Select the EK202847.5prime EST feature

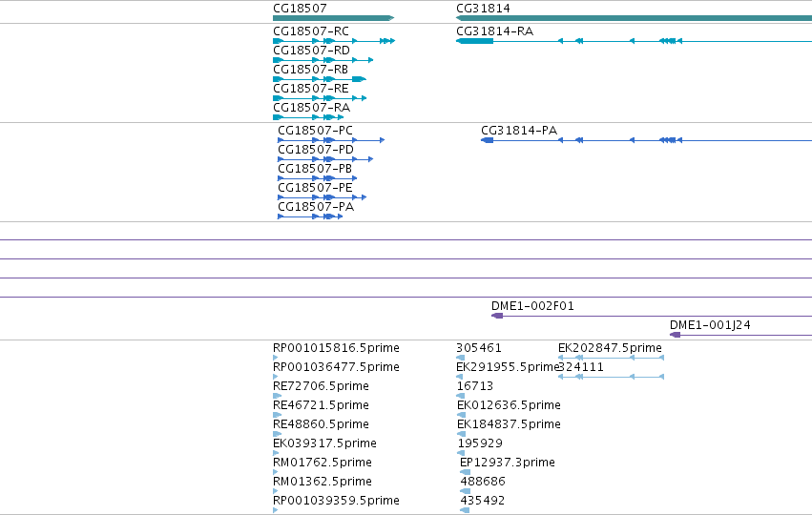(611, 358)
